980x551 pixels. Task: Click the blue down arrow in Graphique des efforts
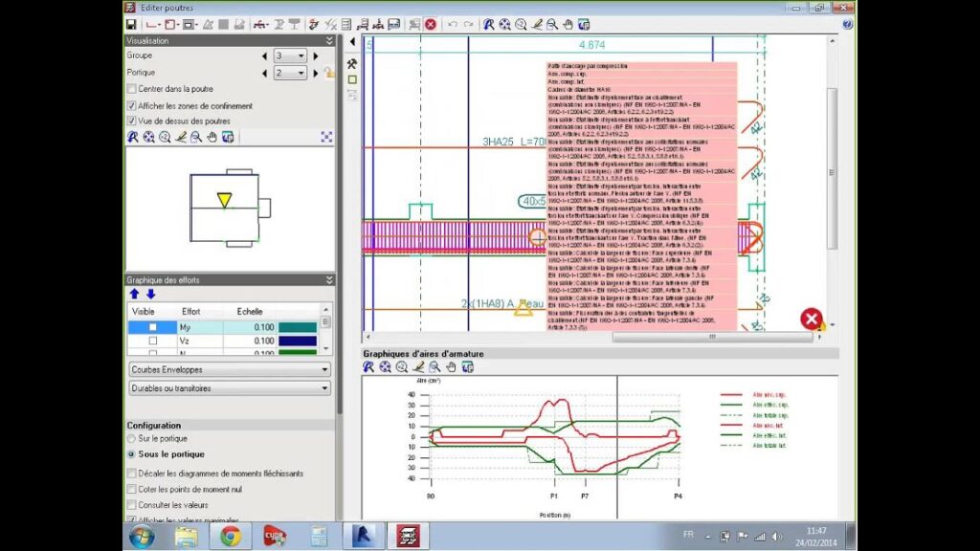pyautogui.click(x=150, y=294)
